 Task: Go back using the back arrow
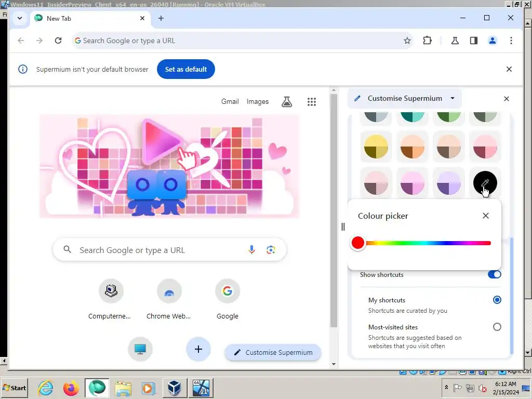point(21,41)
